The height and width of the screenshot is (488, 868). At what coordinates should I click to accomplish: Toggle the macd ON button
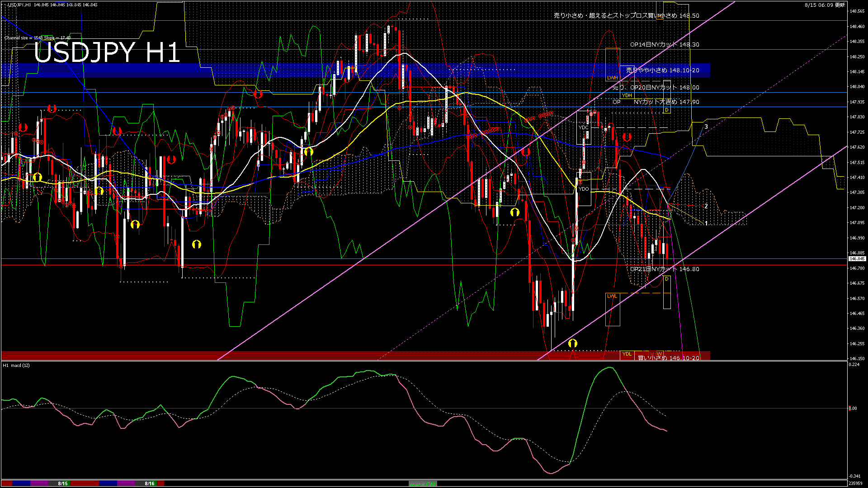[423, 483]
